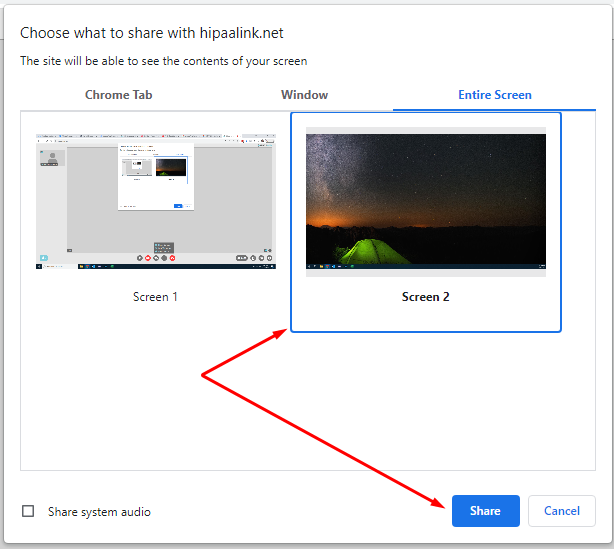This screenshot has width=614, height=549.
Task: Switch to the Chrome Tab tab
Action: (x=118, y=95)
